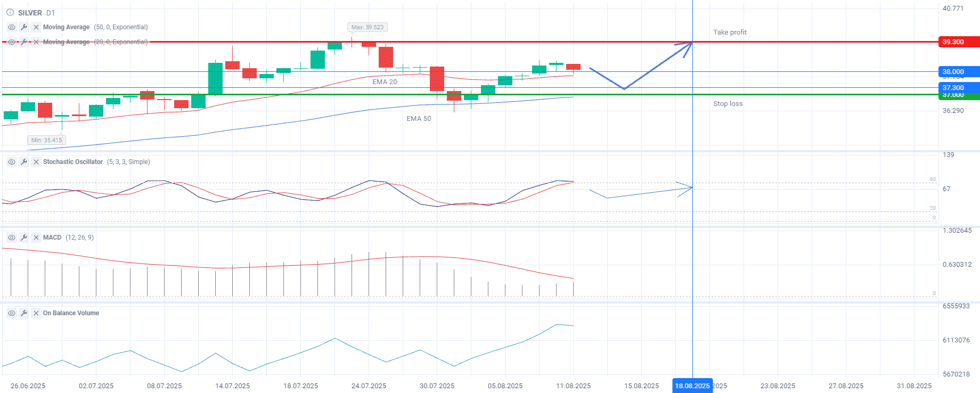Click the SILVER symbol name

pyautogui.click(x=30, y=13)
